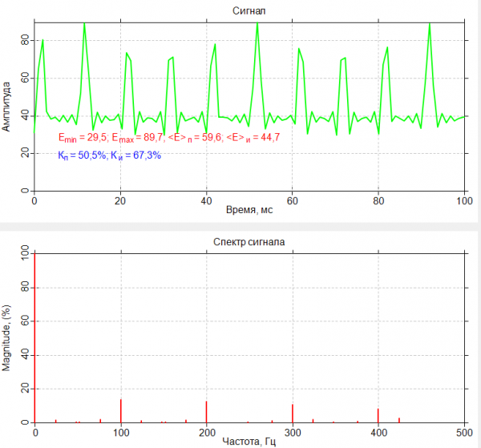Click the red spectrum bar at 300 Hz
Screen dimensions: 481x448
[x=293, y=414]
